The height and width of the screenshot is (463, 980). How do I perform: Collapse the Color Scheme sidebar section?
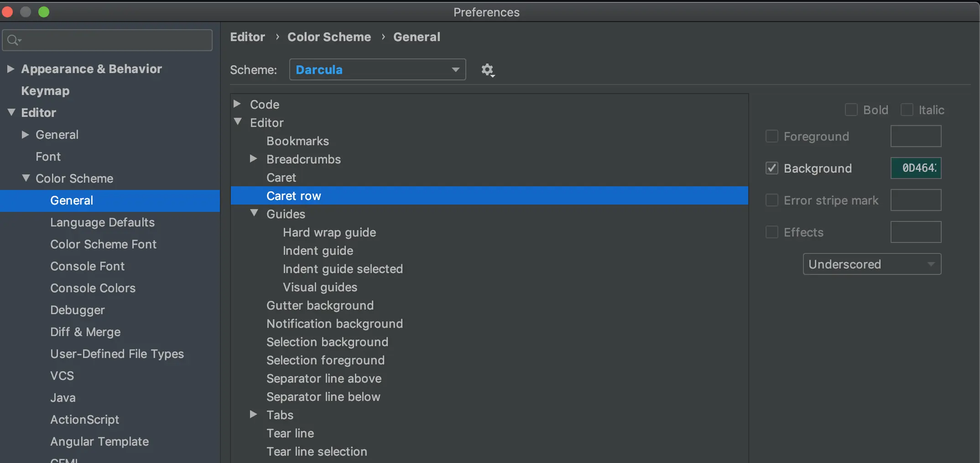[26, 178]
